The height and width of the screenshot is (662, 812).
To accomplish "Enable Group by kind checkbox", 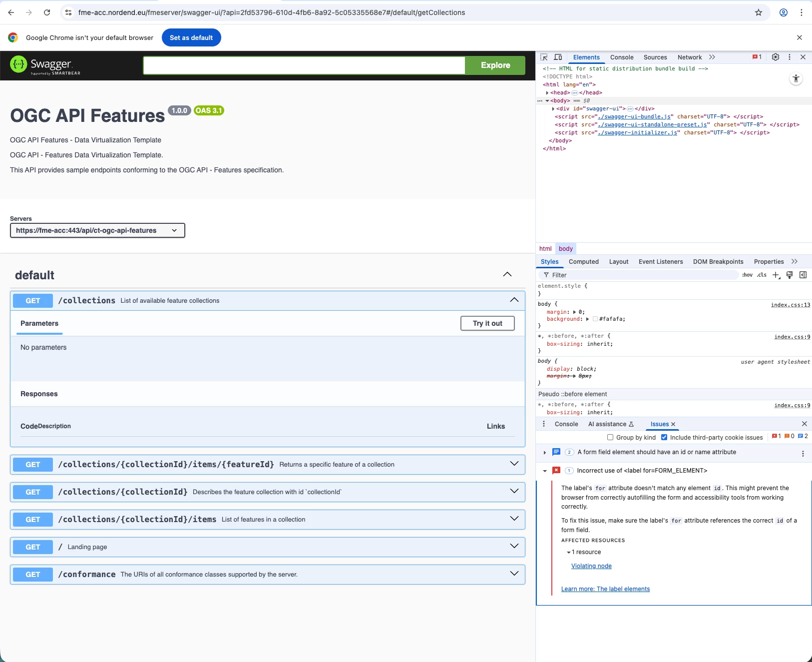I will (x=610, y=437).
